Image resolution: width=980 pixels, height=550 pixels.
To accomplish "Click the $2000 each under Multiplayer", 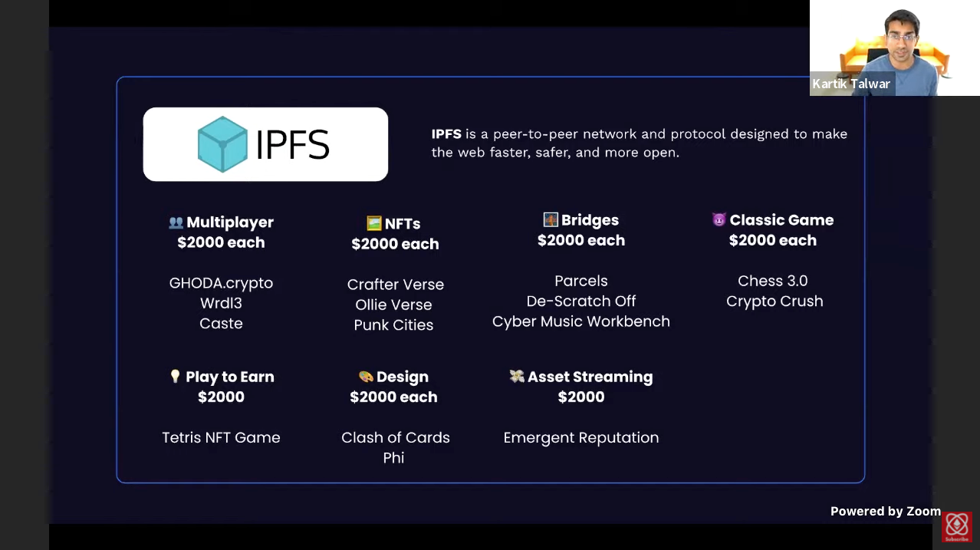I will (221, 242).
